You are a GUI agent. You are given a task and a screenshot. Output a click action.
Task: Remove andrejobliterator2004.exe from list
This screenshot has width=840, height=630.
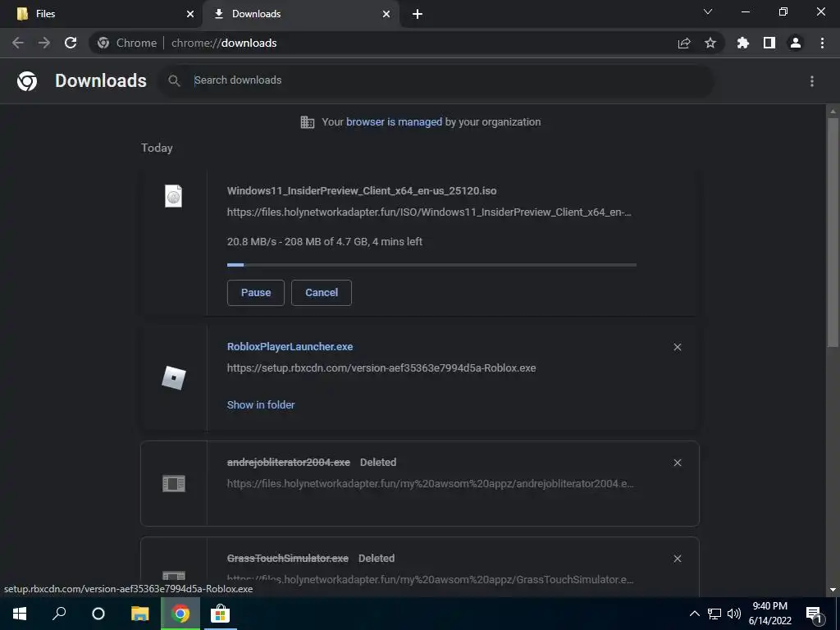pos(677,463)
